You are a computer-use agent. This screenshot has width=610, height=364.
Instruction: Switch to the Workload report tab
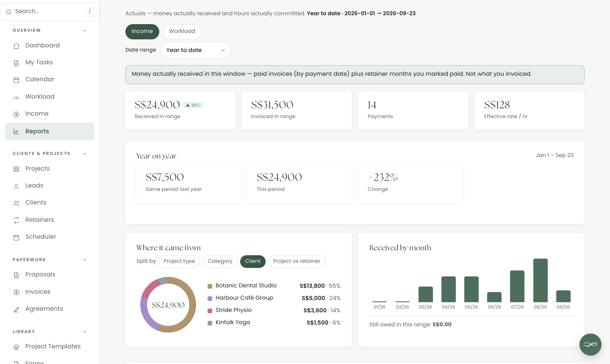pyautogui.click(x=182, y=31)
